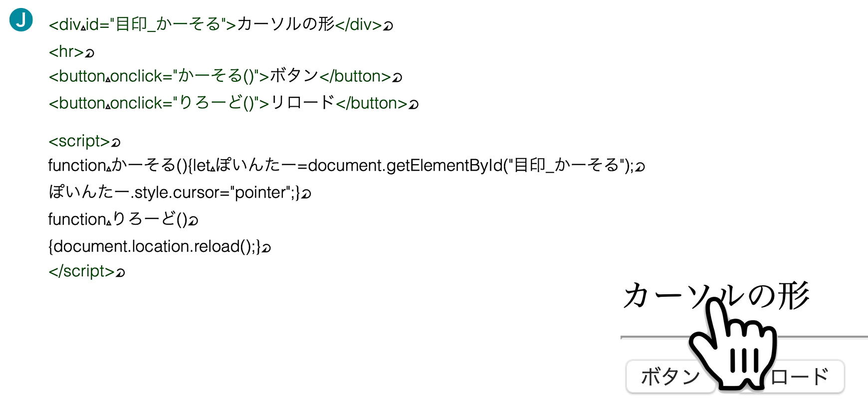Click the <hr> tag in the code

pyautogui.click(x=66, y=51)
